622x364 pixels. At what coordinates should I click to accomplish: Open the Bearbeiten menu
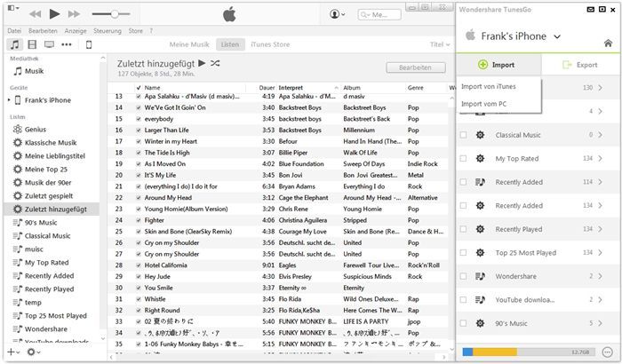43,30
